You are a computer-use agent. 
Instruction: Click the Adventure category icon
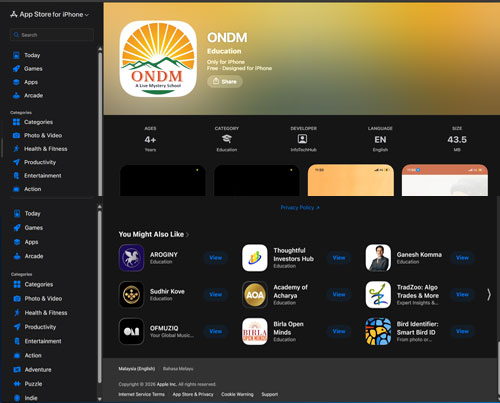(x=17, y=369)
